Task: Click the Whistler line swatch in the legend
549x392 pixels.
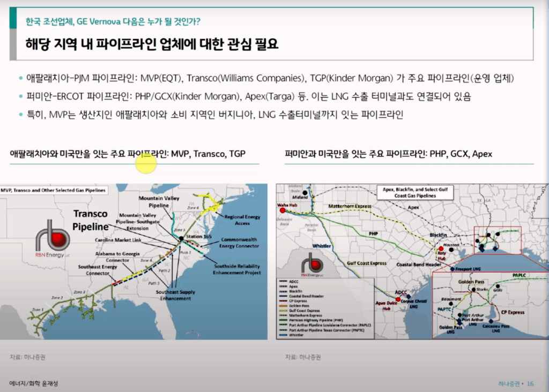Action: (x=283, y=335)
